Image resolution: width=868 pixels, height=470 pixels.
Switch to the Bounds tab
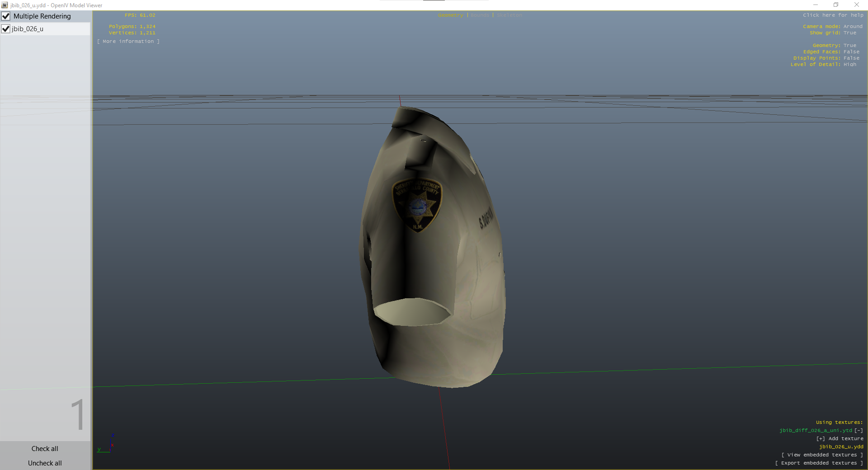pyautogui.click(x=480, y=15)
